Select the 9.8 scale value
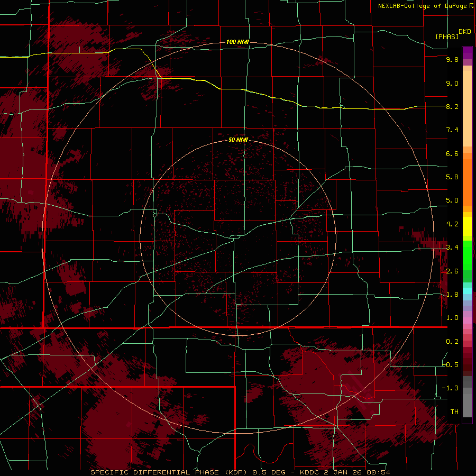 click(452, 59)
